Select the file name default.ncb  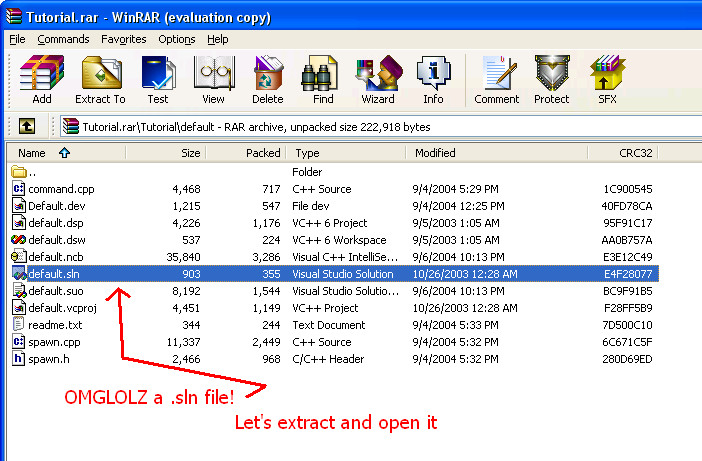(x=56, y=257)
